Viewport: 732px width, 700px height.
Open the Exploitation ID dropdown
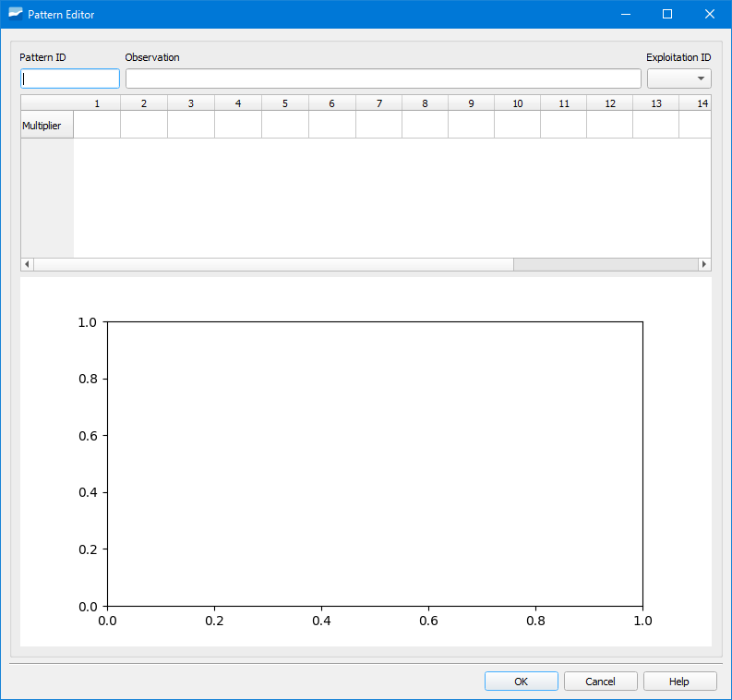point(679,78)
